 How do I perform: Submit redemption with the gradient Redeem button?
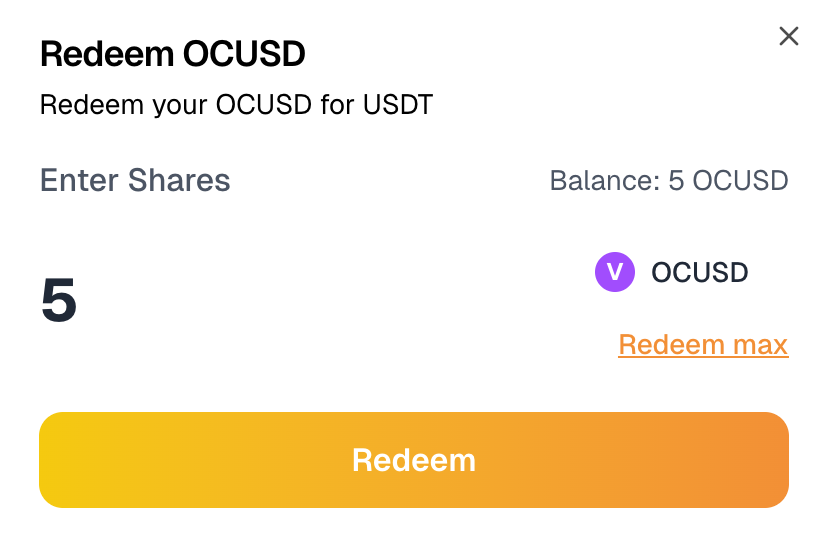[x=414, y=460]
